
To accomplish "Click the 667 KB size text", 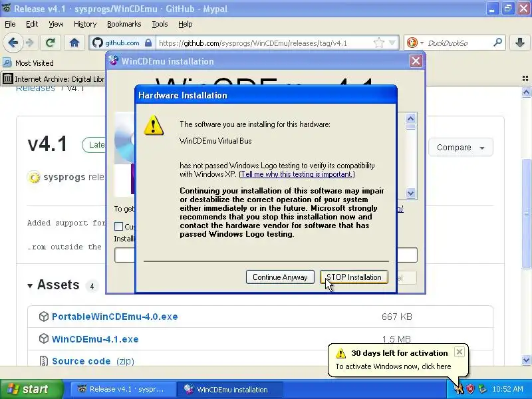I will tap(396, 317).
